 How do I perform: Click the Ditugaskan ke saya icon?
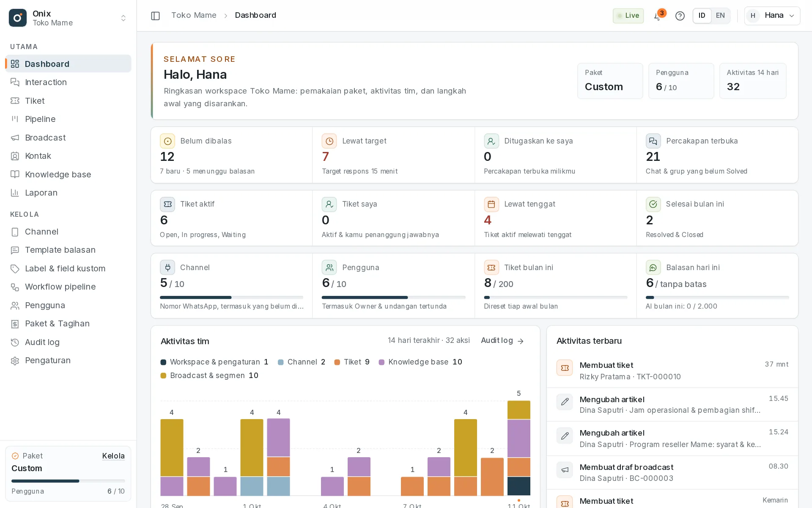pyautogui.click(x=491, y=141)
